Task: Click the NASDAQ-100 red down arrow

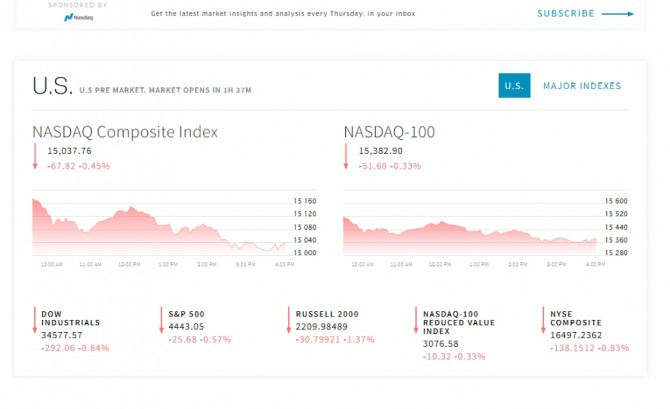Action: click(x=346, y=156)
